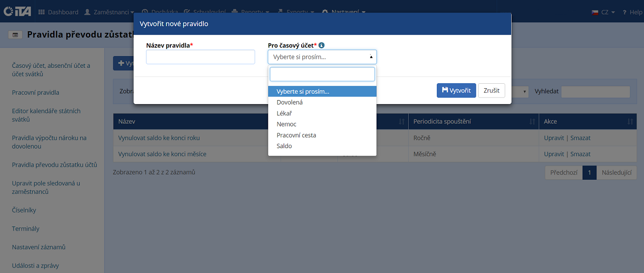The height and width of the screenshot is (273, 644).
Task: Click the info icon beside Pro časový účet
Action: point(322,45)
